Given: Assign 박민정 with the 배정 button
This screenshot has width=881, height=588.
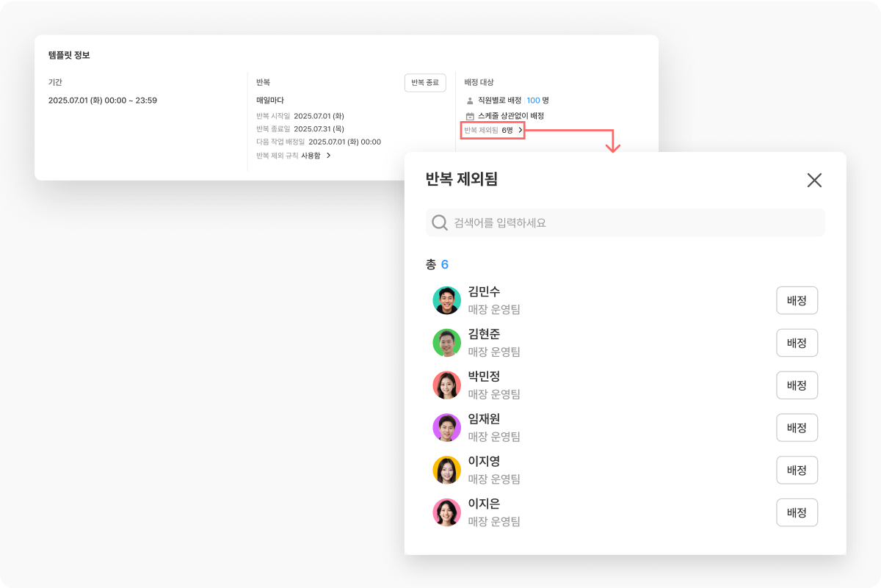Looking at the screenshot, I should point(797,385).
